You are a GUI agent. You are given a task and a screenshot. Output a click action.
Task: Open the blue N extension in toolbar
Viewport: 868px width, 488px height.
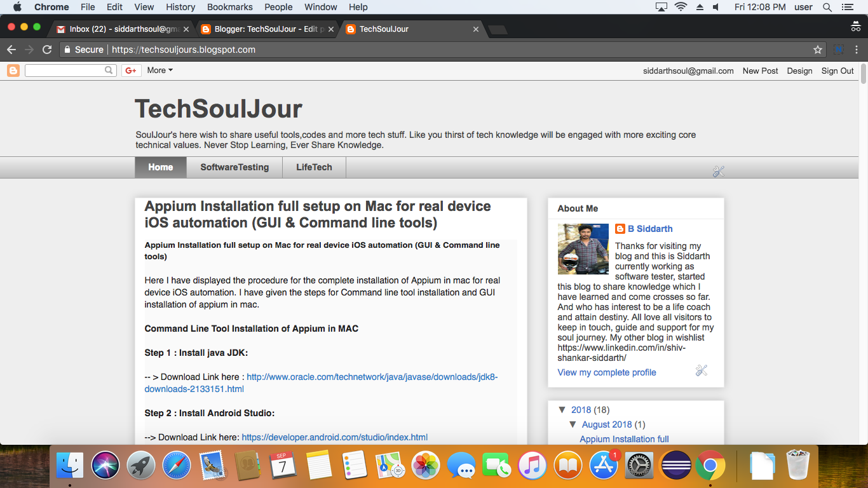pos(838,50)
